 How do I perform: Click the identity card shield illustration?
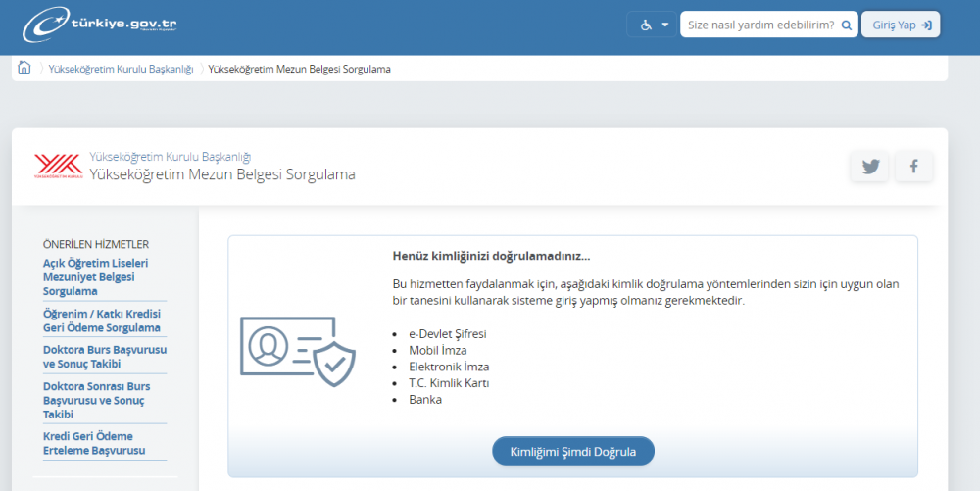(298, 351)
